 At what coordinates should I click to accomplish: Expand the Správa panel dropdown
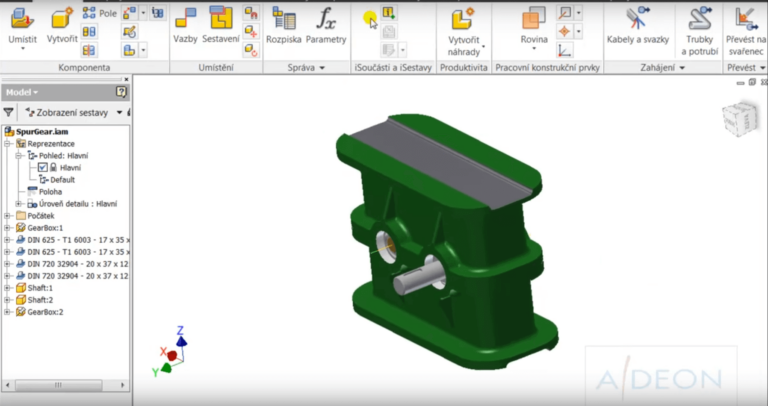(x=322, y=68)
